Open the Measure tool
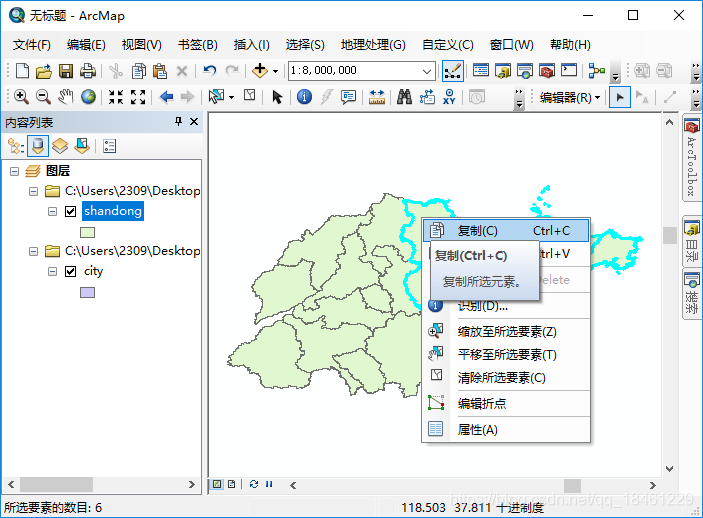Viewport: 703px width, 518px height. tap(377, 97)
